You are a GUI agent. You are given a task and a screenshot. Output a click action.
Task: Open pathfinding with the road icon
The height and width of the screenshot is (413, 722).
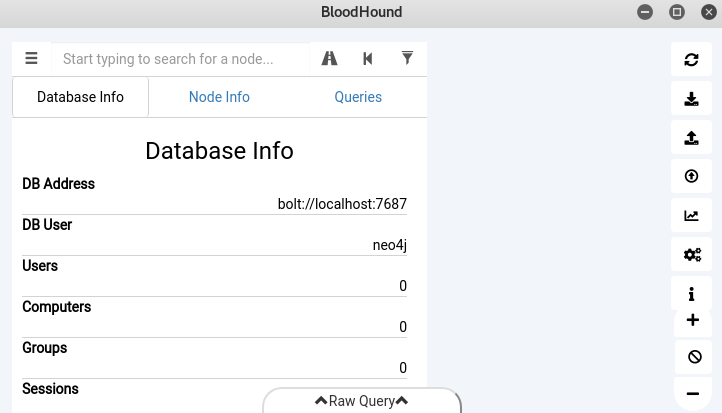[329, 59]
